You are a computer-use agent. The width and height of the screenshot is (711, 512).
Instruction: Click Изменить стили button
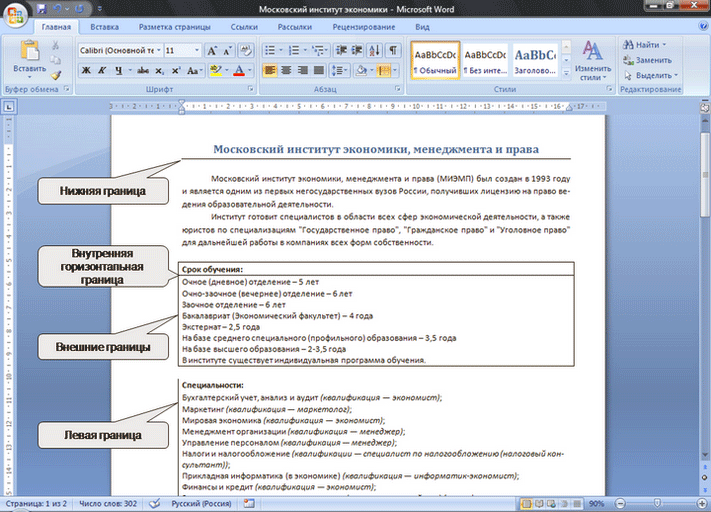(593, 60)
